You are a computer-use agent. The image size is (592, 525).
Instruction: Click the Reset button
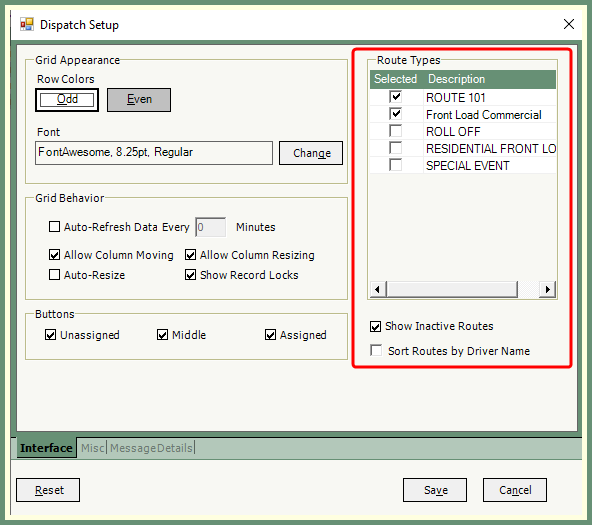48,490
